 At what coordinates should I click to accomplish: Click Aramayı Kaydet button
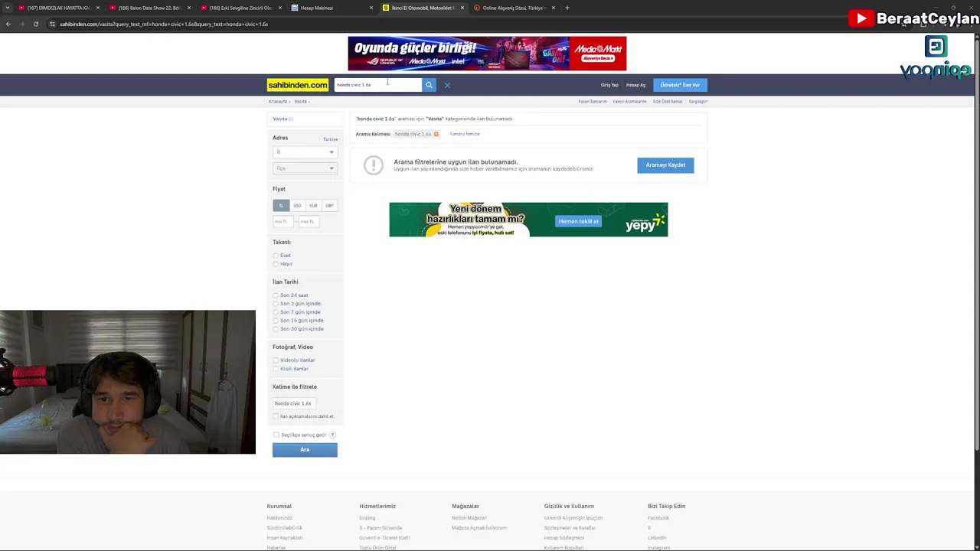tap(665, 165)
